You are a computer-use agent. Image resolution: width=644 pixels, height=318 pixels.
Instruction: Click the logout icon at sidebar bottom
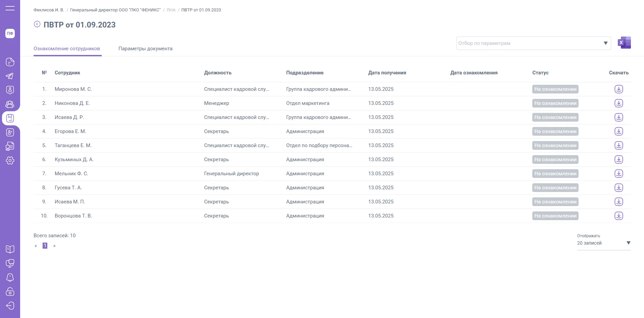pyautogui.click(x=10, y=306)
